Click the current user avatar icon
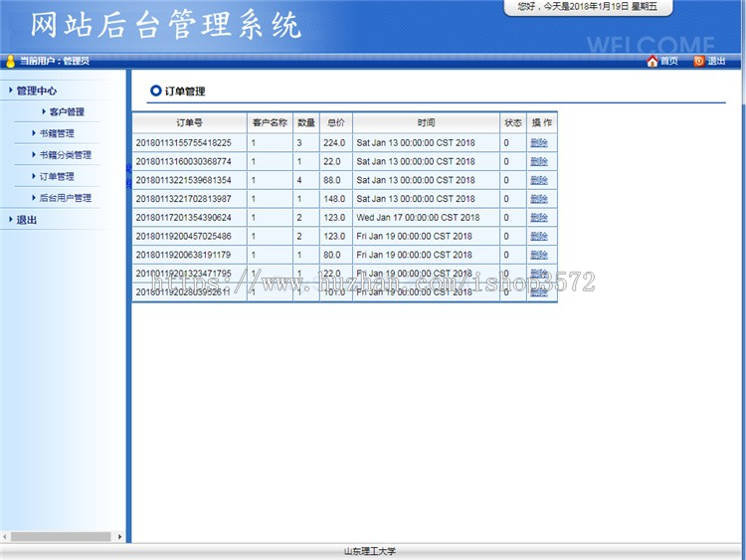Screen dimensions: 746x560 click(11, 61)
